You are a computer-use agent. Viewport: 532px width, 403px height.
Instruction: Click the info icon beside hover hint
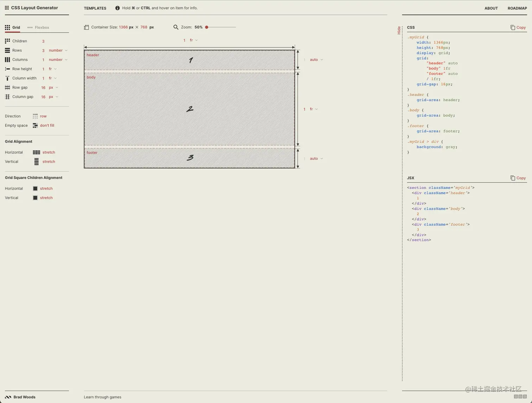pos(118,8)
